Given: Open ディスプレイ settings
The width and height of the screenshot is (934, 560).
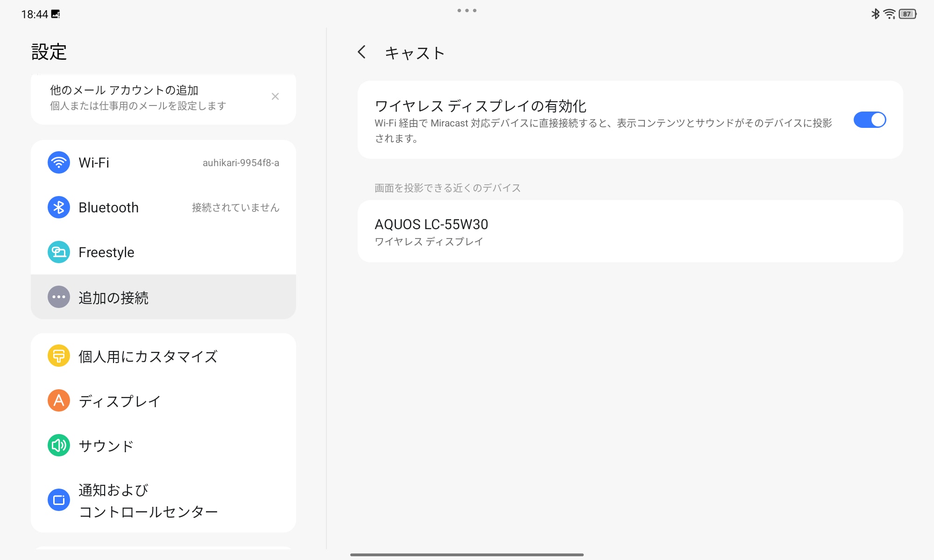Looking at the screenshot, I should pos(163,401).
